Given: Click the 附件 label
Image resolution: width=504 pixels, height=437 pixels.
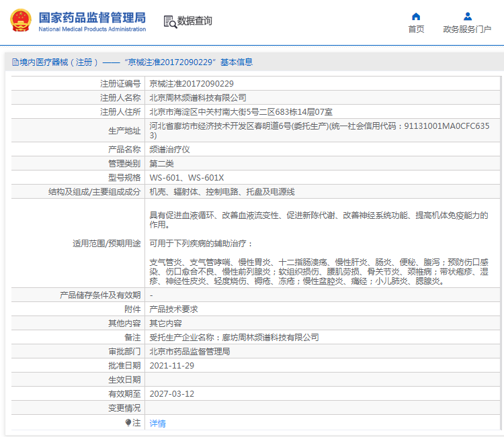Looking at the screenshot, I should pos(132,309).
